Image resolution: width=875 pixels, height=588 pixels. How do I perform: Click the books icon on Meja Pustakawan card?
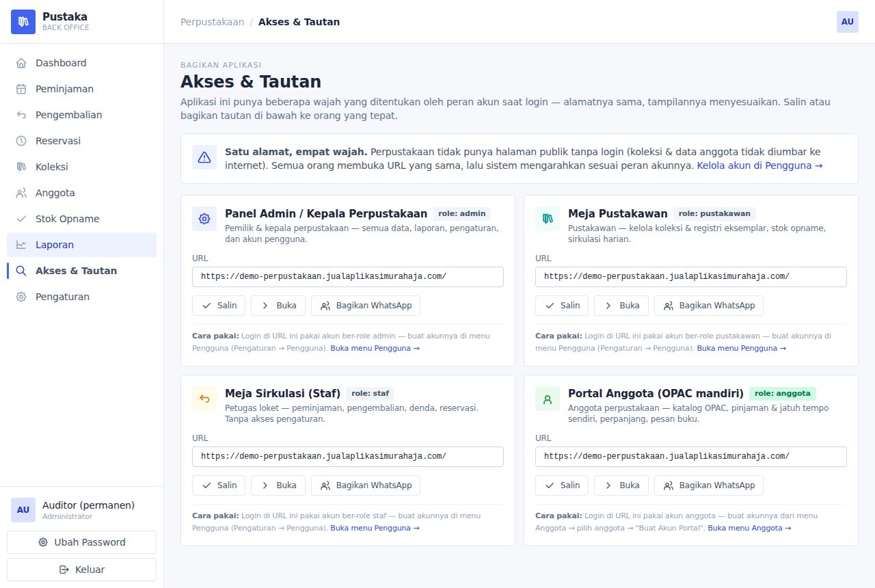pos(548,219)
